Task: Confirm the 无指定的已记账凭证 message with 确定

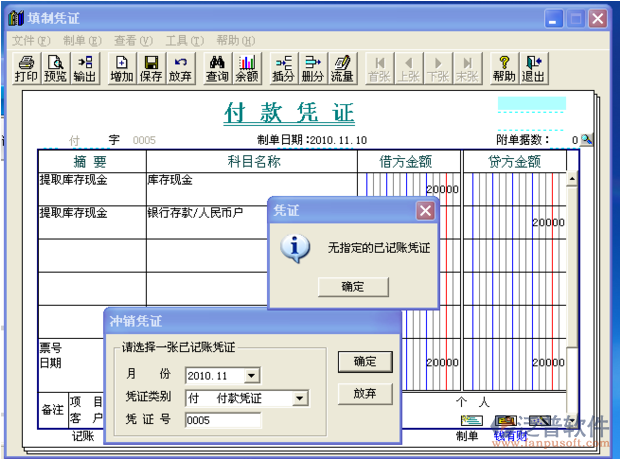Action: click(353, 287)
